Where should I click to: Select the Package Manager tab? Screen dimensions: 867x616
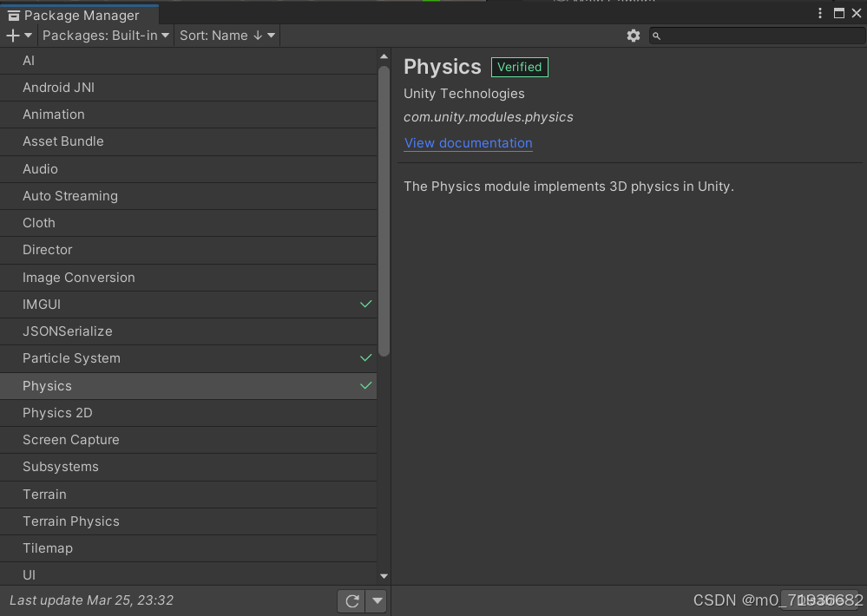79,15
